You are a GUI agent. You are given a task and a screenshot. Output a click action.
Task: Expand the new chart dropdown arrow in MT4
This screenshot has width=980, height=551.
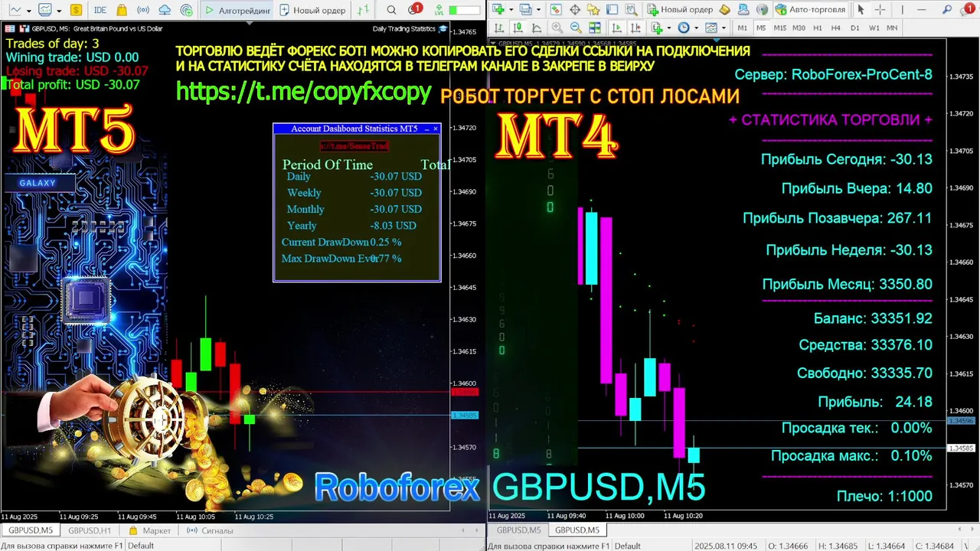pos(511,10)
